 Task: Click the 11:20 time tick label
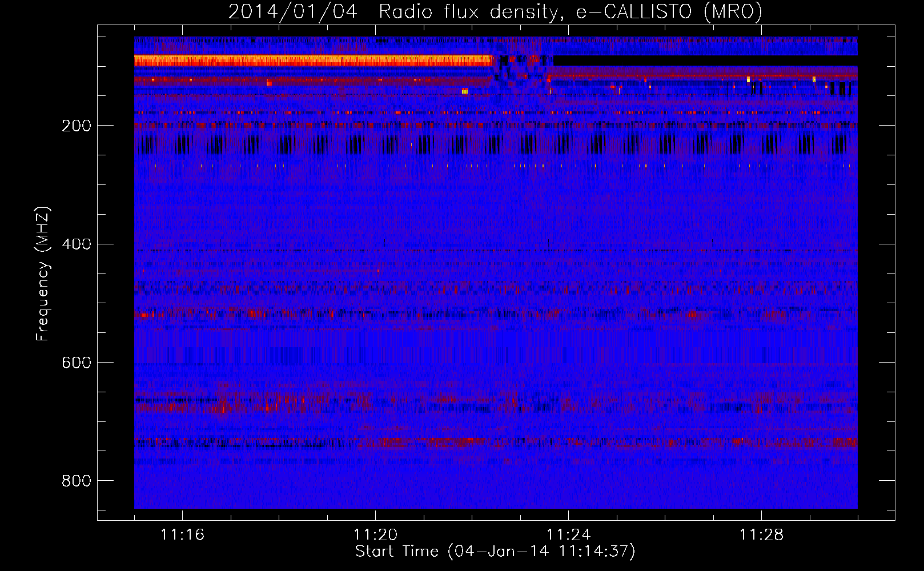pos(375,534)
